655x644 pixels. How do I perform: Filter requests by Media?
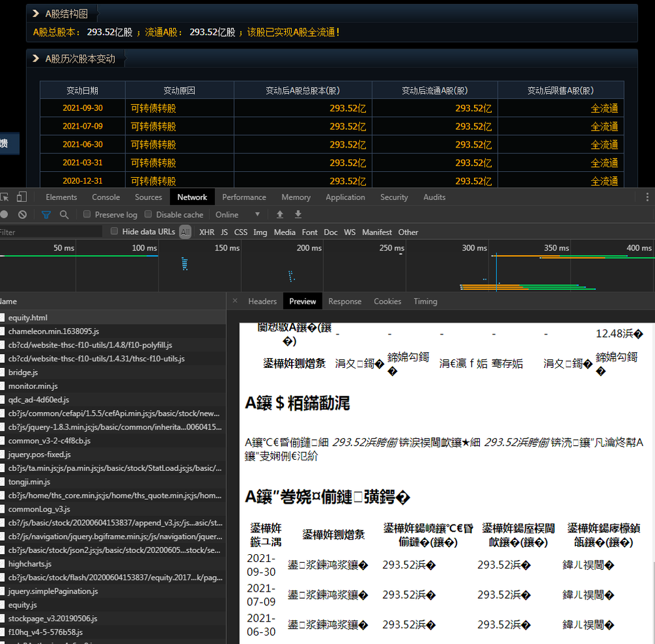(285, 232)
